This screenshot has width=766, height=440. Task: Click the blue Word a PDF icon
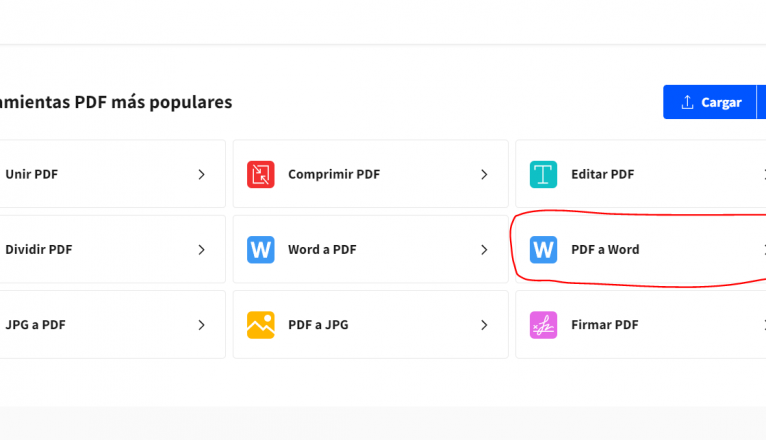(x=261, y=249)
